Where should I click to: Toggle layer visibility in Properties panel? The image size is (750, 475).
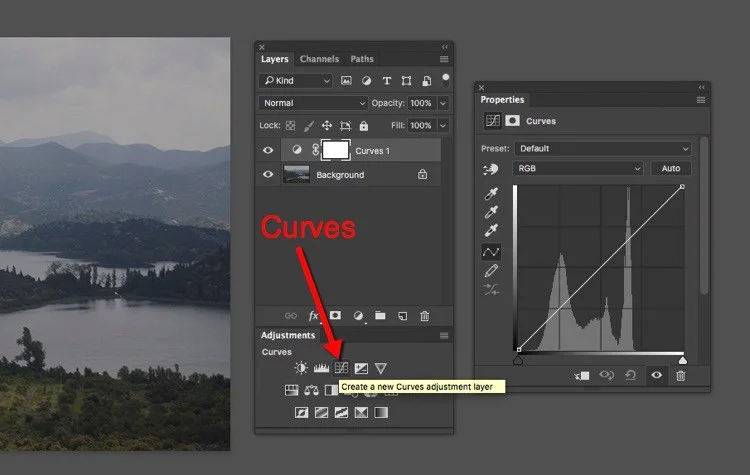coord(657,375)
